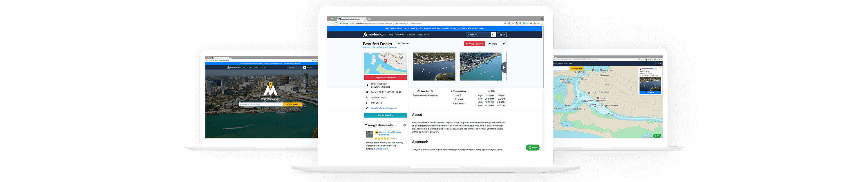Select the Beaufort Docks browser tab

[352, 19]
